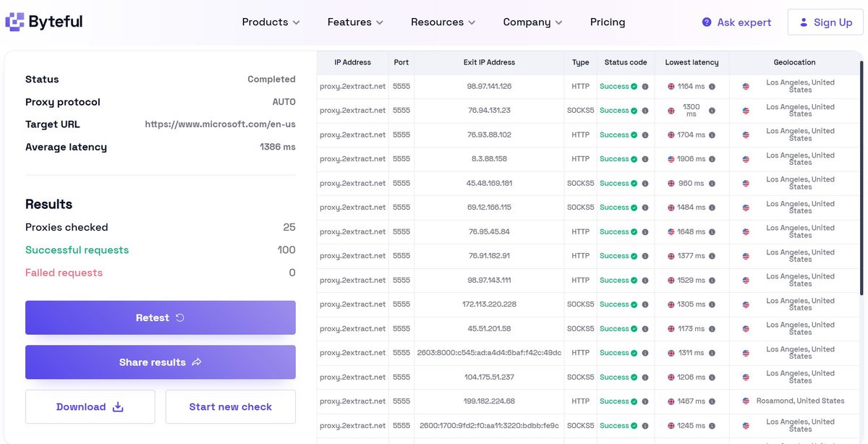The width and height of the screenshot is (868, 444).
Task: Click the Average latency value 1386 ms
Action: tap(278, 147)
